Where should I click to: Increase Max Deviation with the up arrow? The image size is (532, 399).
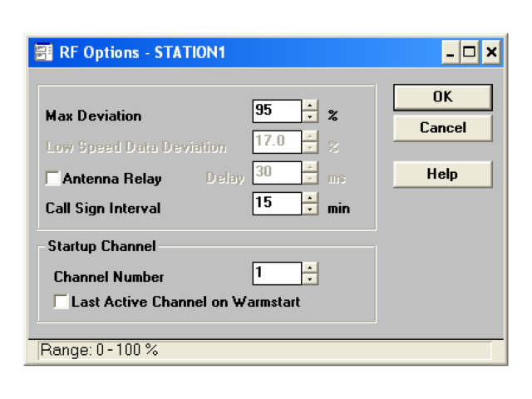click(310, 106)
